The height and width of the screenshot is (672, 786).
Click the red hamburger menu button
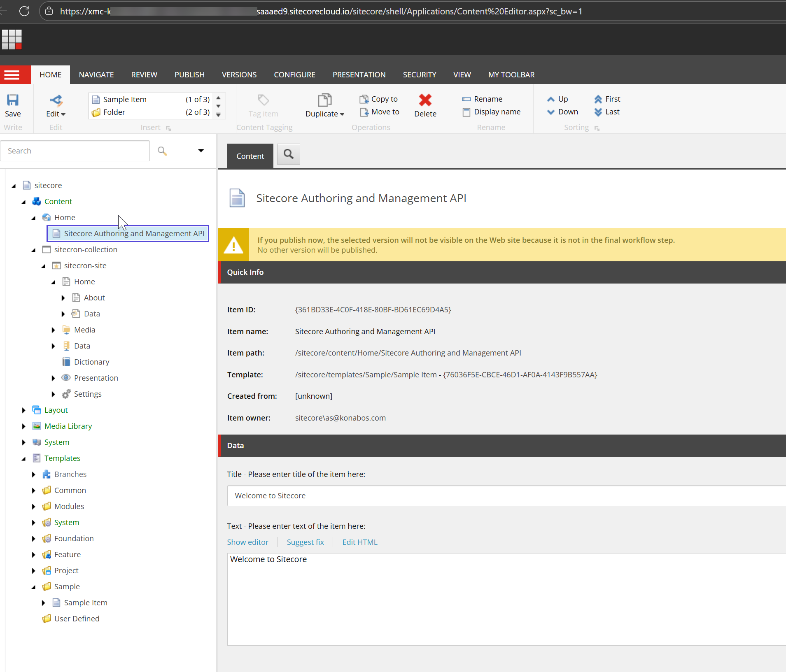click(x=12, y=75)
